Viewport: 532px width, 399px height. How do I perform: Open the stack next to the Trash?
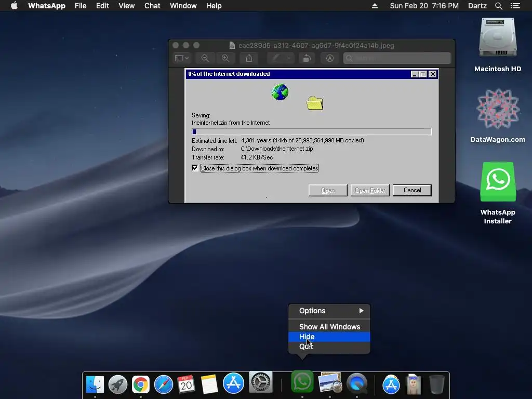[414, 384]
